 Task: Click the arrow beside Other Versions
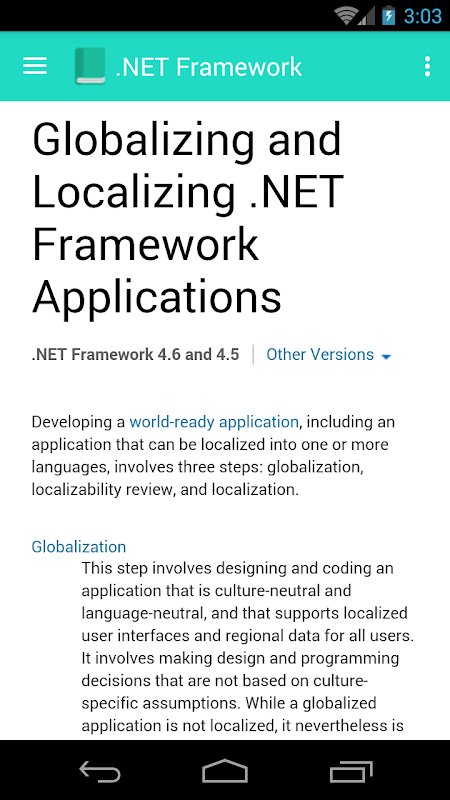pos(386,357)
